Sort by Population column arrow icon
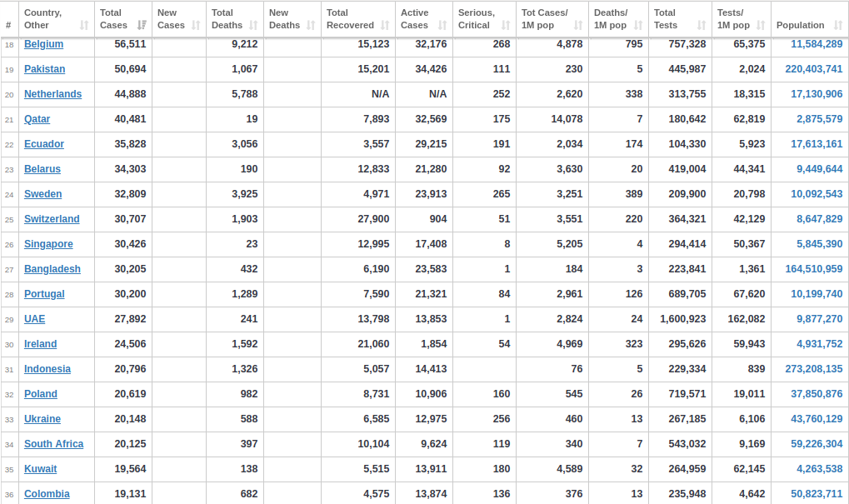Image resolution: width=849 pixels, height=504 pixels. click(x=838, y=25)
